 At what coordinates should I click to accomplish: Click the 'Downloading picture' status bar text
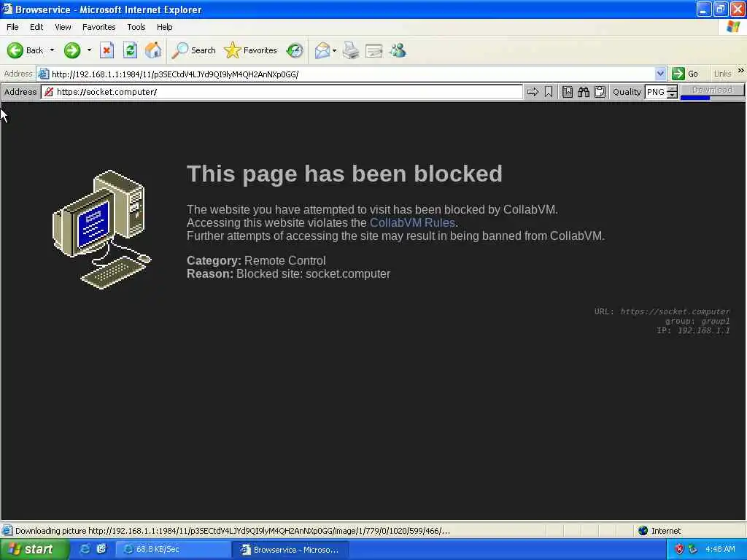pos(233,531)
